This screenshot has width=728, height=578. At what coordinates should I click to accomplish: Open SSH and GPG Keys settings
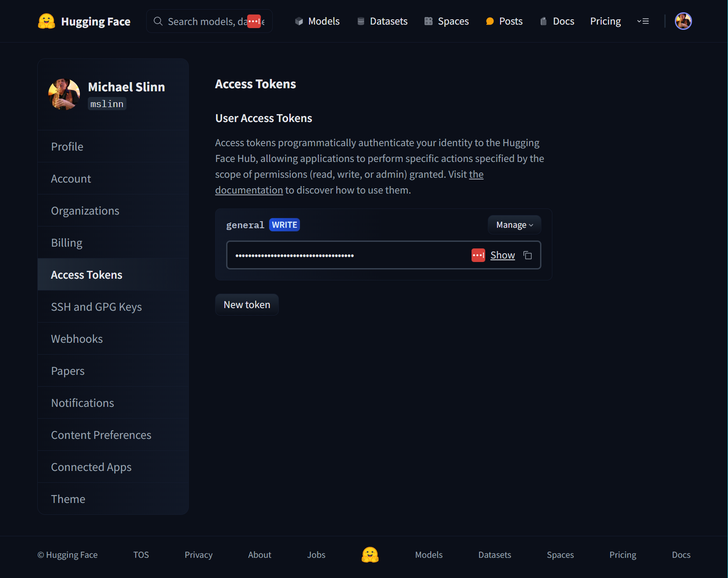tap(96, 307)
